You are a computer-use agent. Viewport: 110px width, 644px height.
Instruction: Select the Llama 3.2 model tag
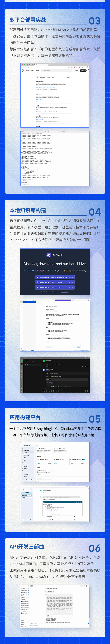click(x=31, y=271)
